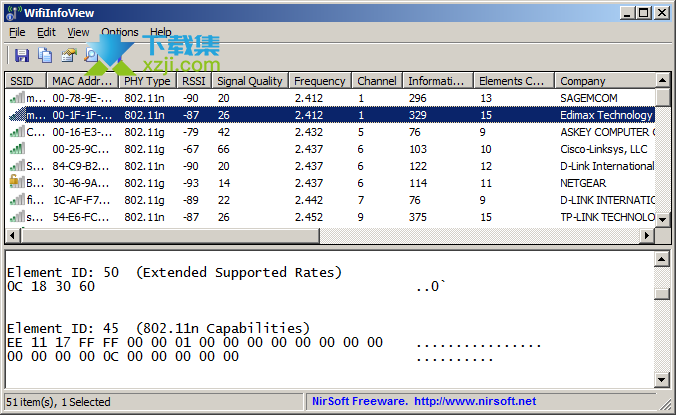Click signal icon of Cisco-Linksys row
The image size is (676, 415).
coord(17,149)
